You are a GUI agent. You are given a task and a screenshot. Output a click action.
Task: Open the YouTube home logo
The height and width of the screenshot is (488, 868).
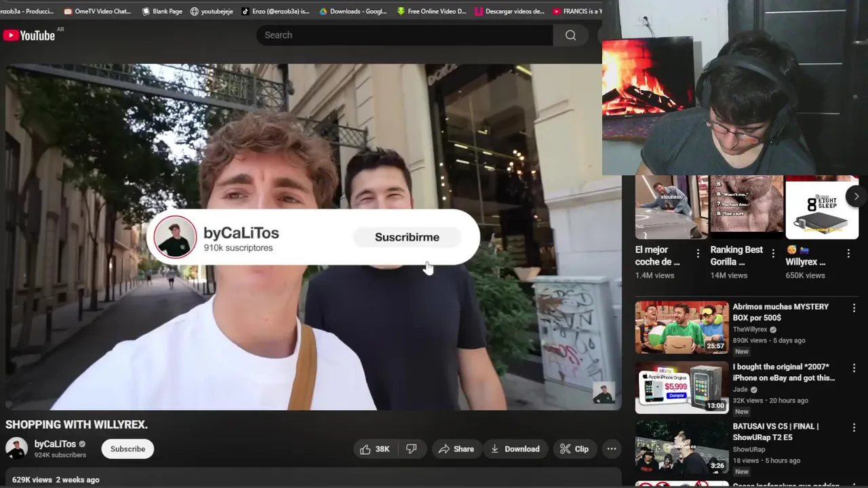tap(28, 35)
